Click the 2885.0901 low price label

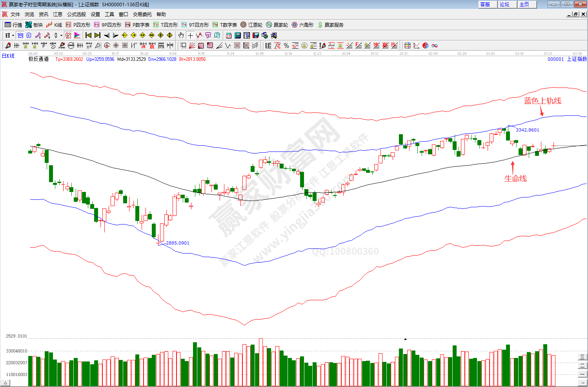pyautogui.click(x=178, y=243)
